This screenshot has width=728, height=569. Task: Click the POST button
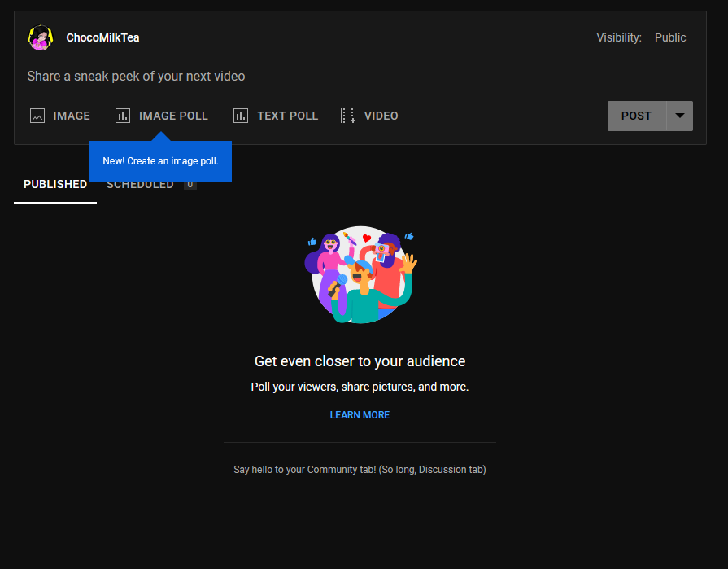click(x=637, y=116)
